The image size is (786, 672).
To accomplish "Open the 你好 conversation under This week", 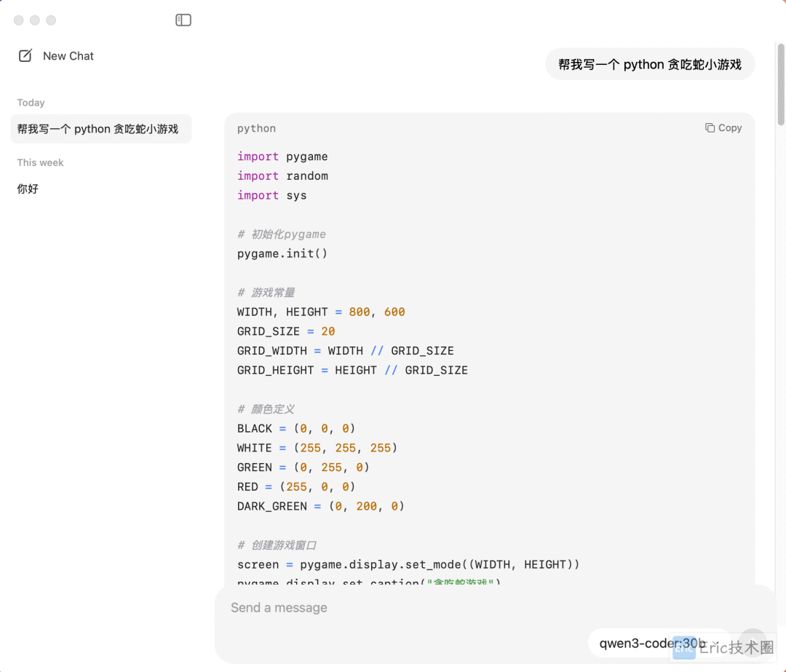I will click(x=28, y=189).
